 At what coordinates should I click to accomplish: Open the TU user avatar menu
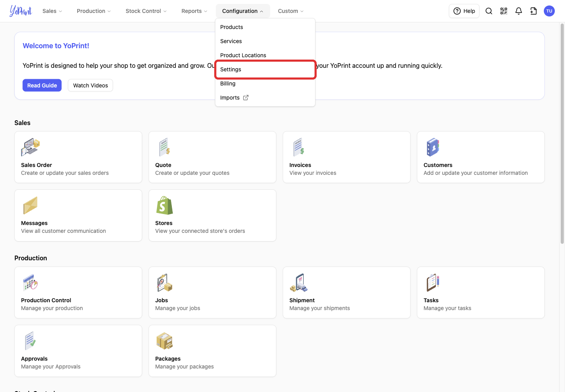pos(549,11)
